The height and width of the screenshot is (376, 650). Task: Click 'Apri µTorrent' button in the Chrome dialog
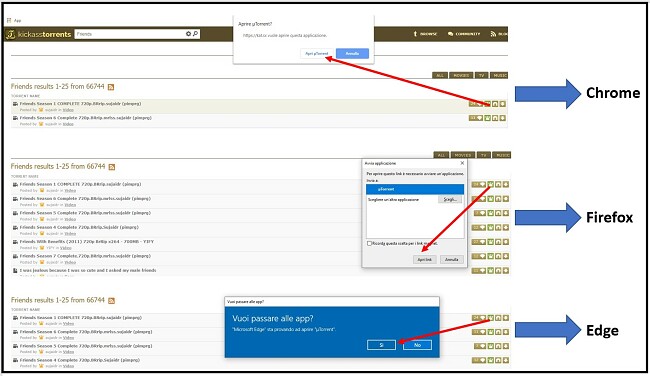point(317,53)
